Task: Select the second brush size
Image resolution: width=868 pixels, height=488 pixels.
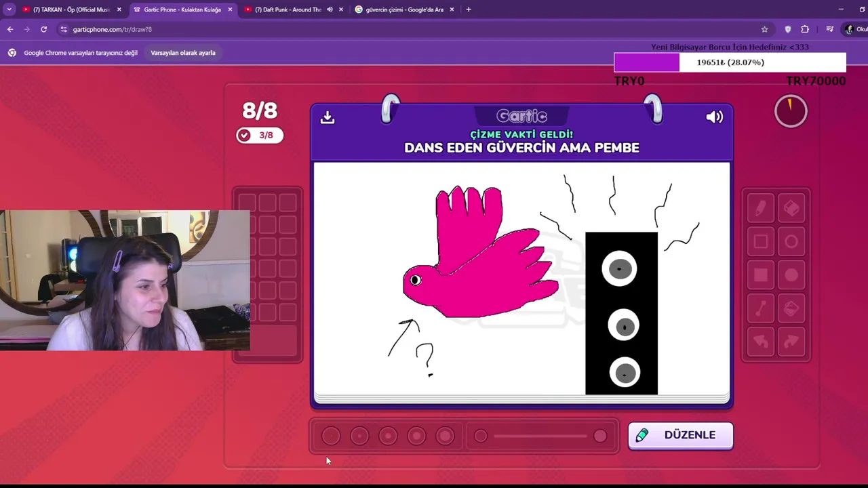Action: [x=359, y=436]
